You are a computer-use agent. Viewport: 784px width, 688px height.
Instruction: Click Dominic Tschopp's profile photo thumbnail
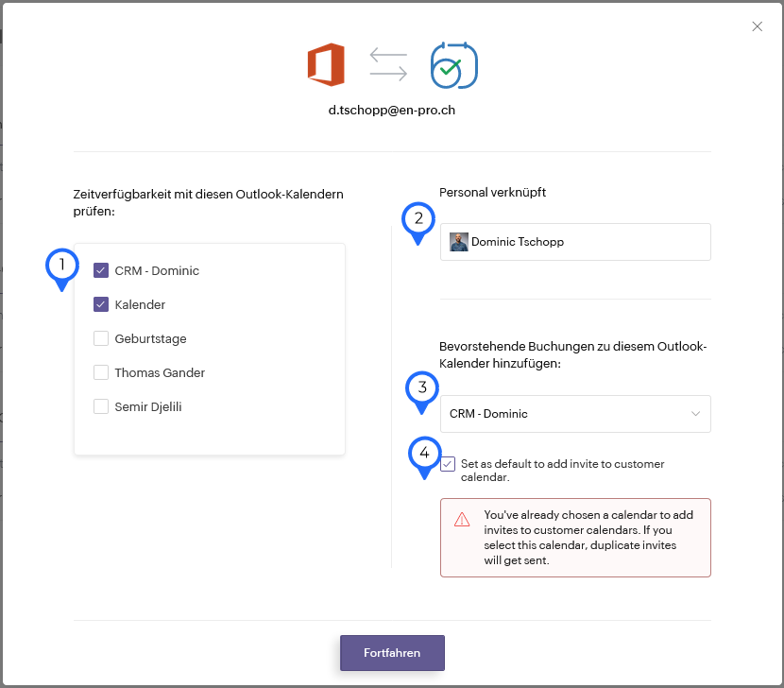(458, 242)
